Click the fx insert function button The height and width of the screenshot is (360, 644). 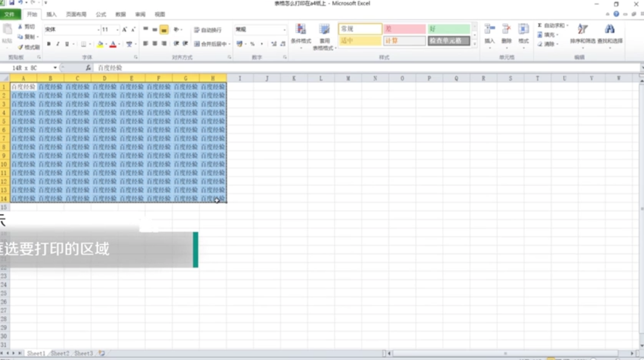88,68
